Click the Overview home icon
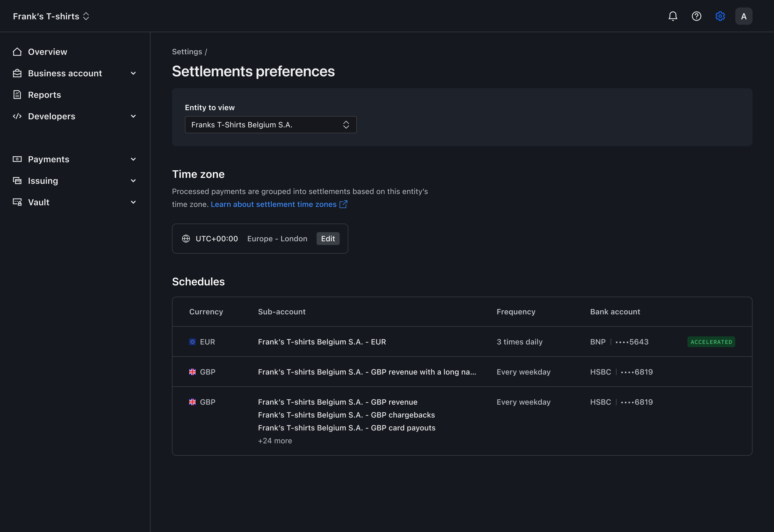774x532 pixels. 17,52
